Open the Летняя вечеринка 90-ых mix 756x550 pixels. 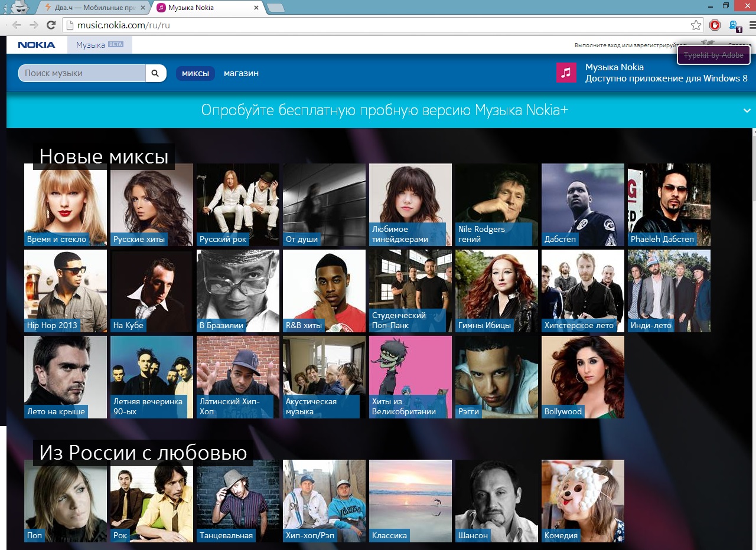152,377
